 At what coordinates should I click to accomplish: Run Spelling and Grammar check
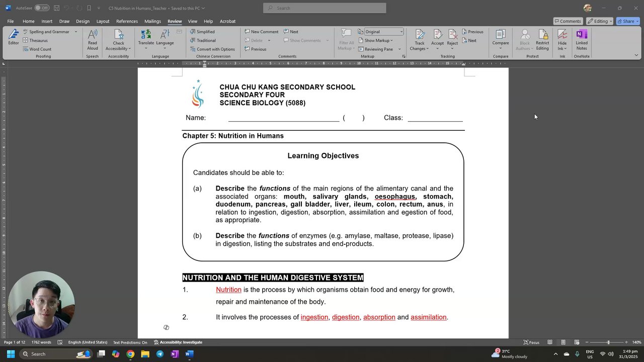tap(46, 32)
